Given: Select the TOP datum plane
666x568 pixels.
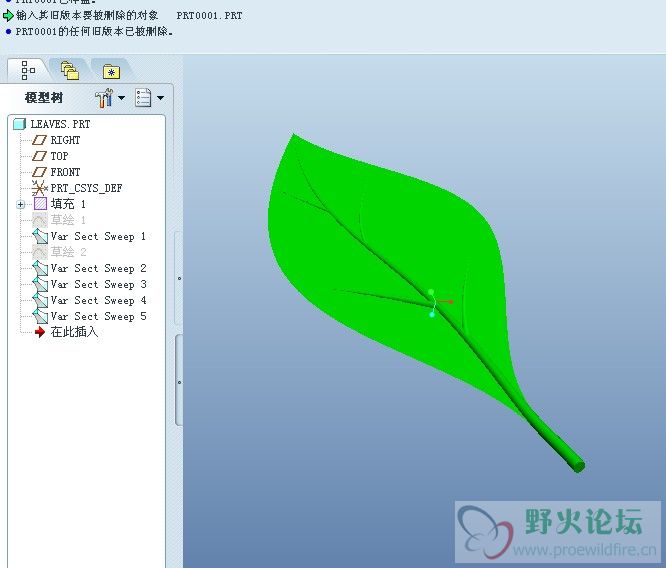Looking at the screenshot, I should pos(59,156).
